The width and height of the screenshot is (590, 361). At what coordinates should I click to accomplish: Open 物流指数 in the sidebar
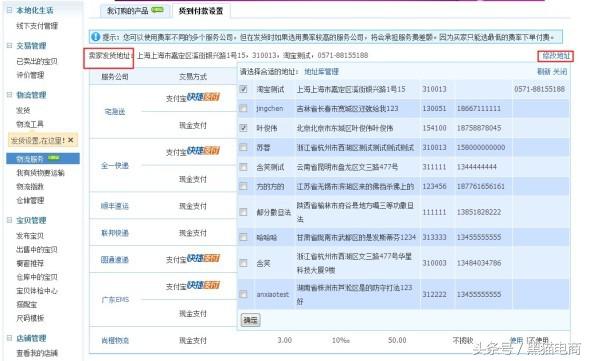[x=30, y=186]
